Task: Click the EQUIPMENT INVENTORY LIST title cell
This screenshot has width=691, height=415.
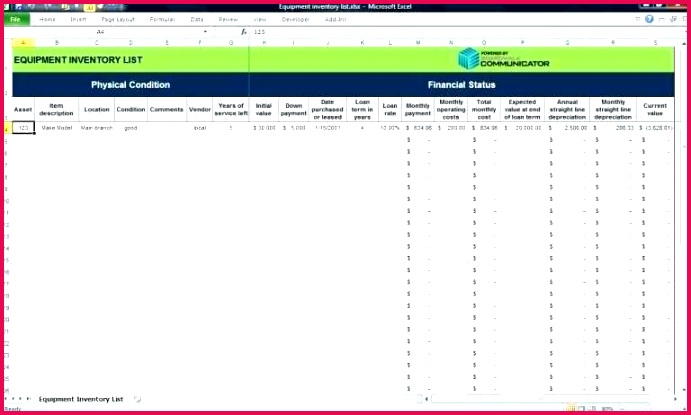Action: click(130, 60)
